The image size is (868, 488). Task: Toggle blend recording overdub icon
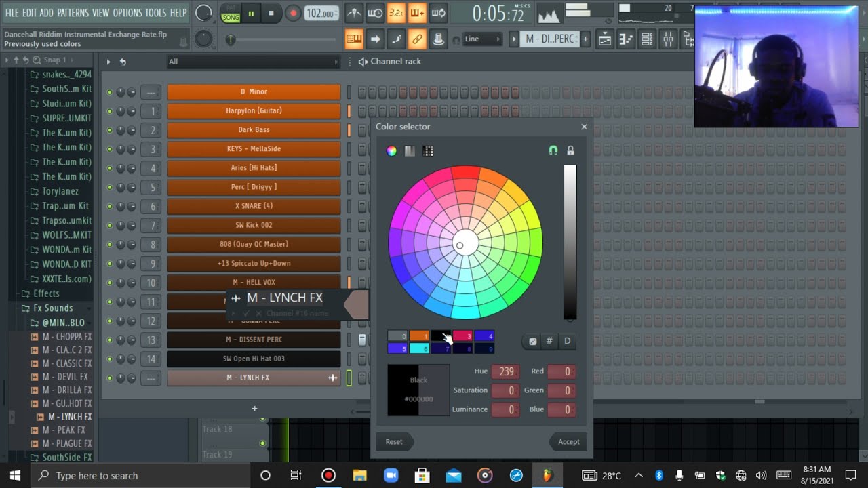click(x=417, y=13)
